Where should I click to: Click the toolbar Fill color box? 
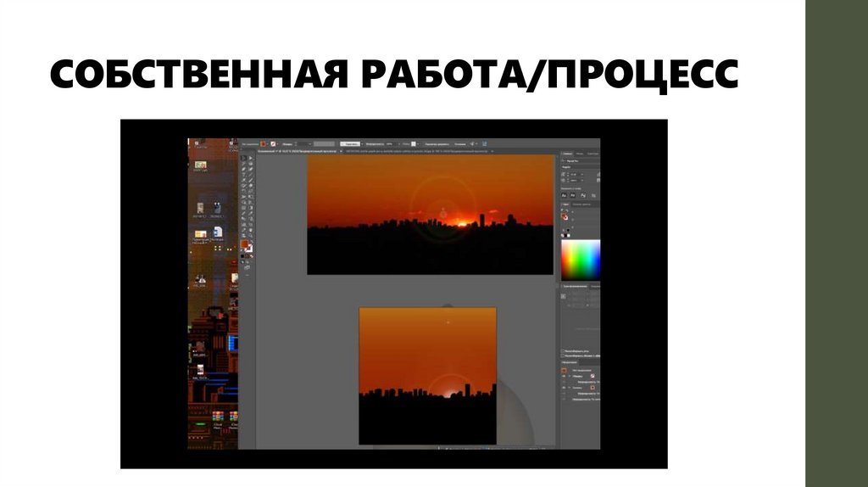click(x=244, y=243)
